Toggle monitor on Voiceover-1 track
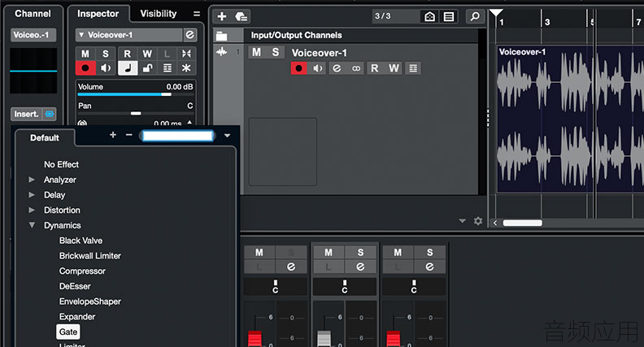Screen dimensions: 644x347 pos(318,68)
